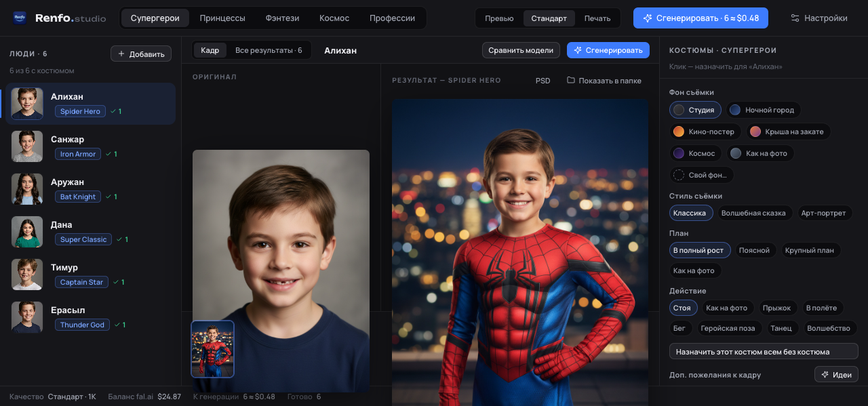Click the plus icon in Добавить button

tap(121, 54)
